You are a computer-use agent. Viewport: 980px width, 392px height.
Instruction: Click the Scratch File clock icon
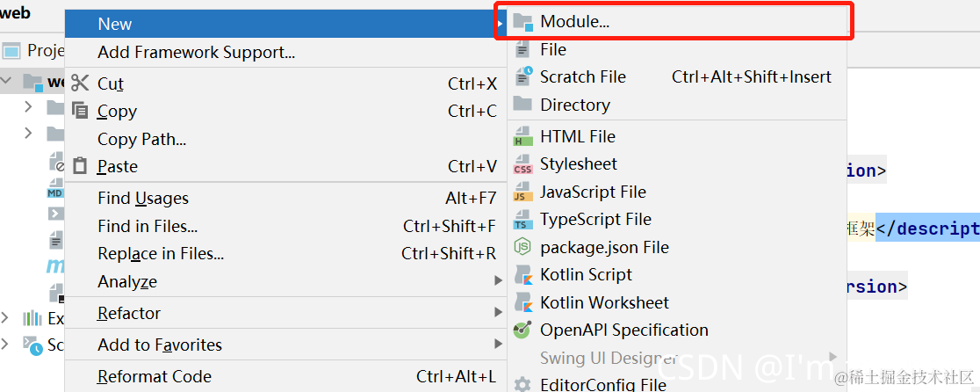coord(523,76)
